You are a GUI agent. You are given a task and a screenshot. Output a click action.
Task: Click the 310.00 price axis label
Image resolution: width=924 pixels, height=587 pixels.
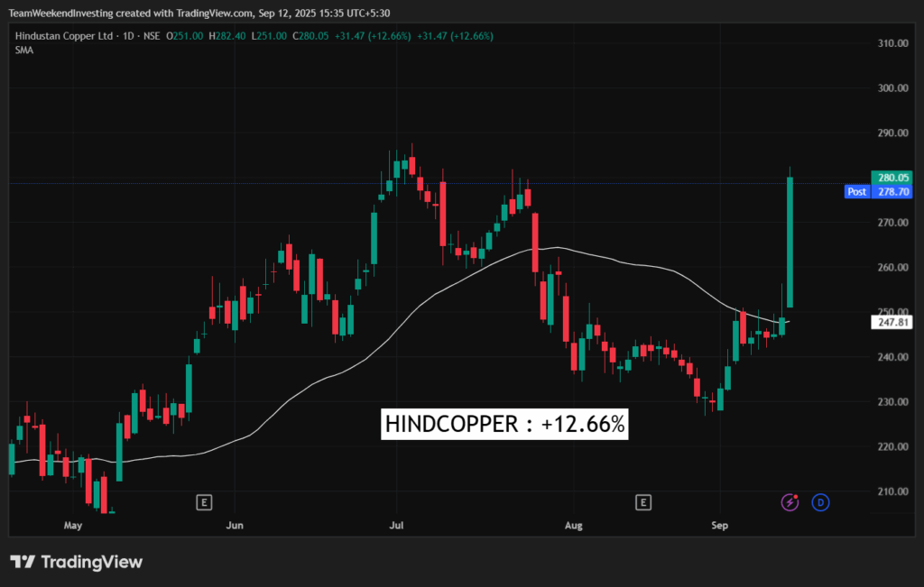892,43
